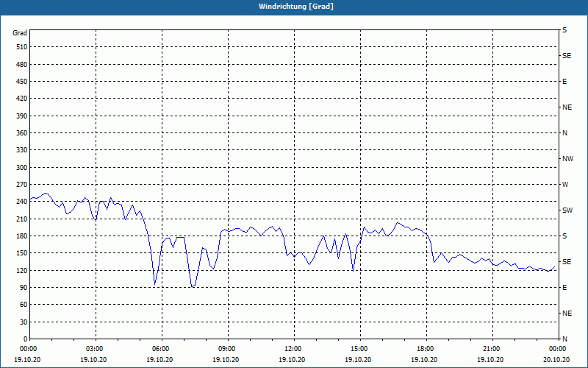Click the 120 y-axis value
The width and height of the screenshot is (588, 368).
coord(21,270)
